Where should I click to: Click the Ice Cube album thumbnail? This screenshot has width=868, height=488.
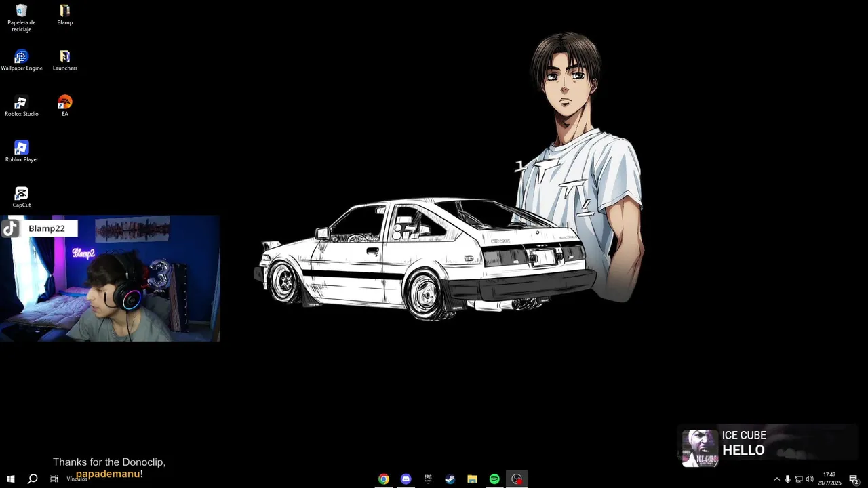point(700,448)
